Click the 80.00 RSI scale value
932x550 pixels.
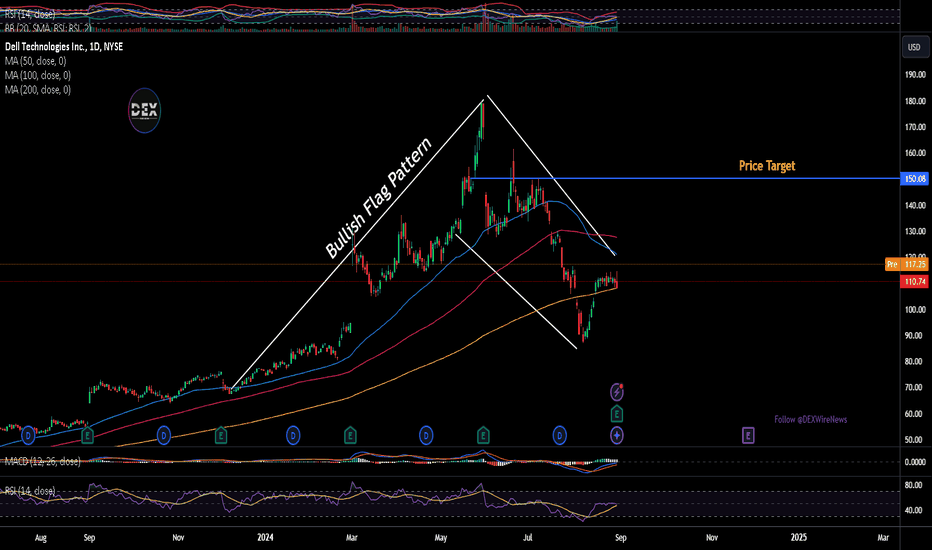(914, 485)
